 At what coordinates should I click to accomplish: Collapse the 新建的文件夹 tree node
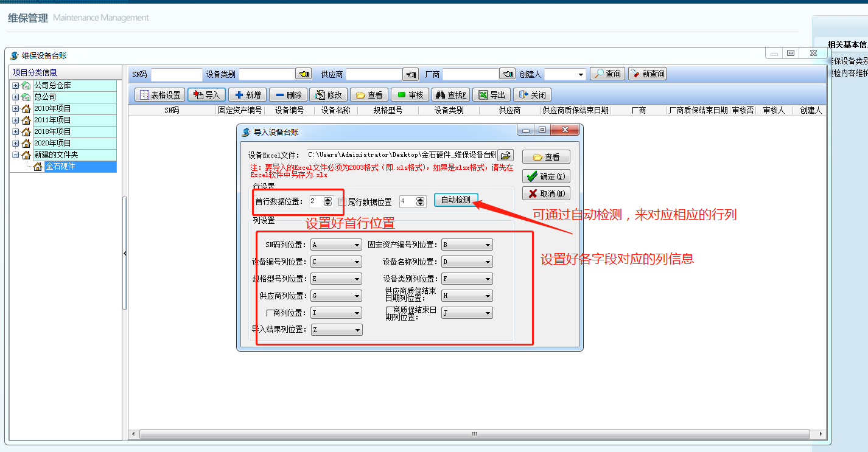(15, 155)
